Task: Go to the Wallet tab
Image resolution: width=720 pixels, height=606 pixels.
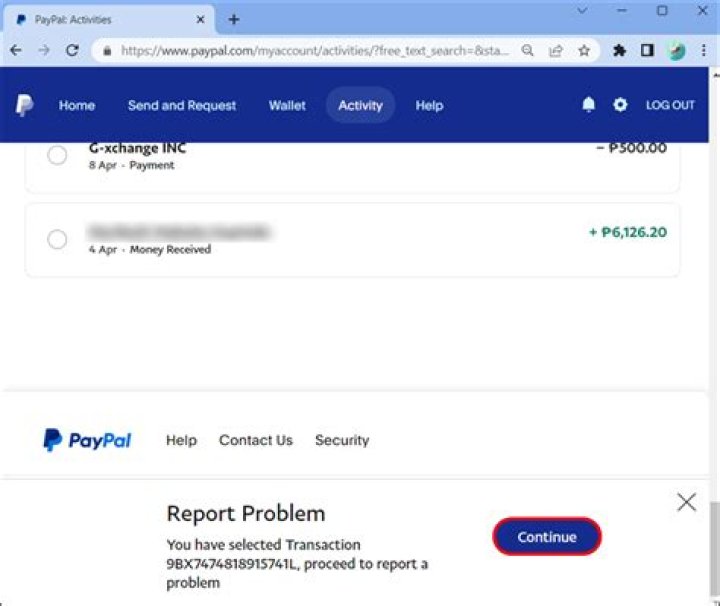Action: coord(287,105)
